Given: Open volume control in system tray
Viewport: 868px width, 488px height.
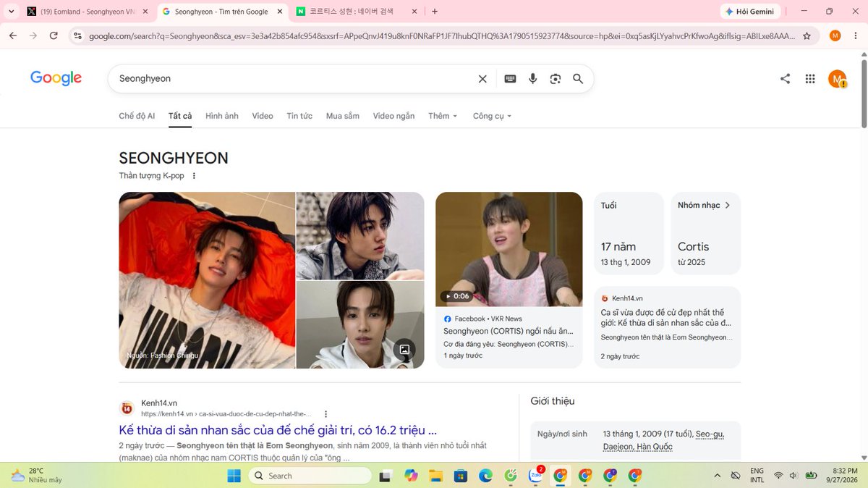Looking at the screenshot, I should click(x=794, y=476).
